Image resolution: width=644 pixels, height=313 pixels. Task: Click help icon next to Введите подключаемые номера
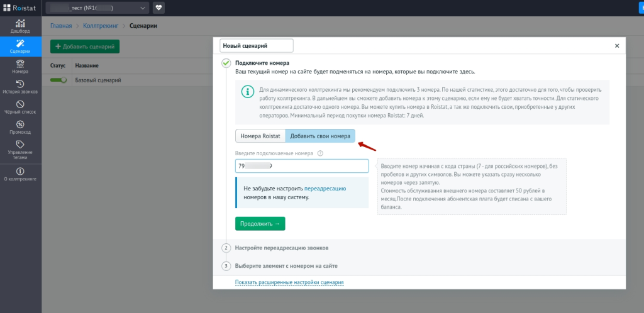[320, 153]
